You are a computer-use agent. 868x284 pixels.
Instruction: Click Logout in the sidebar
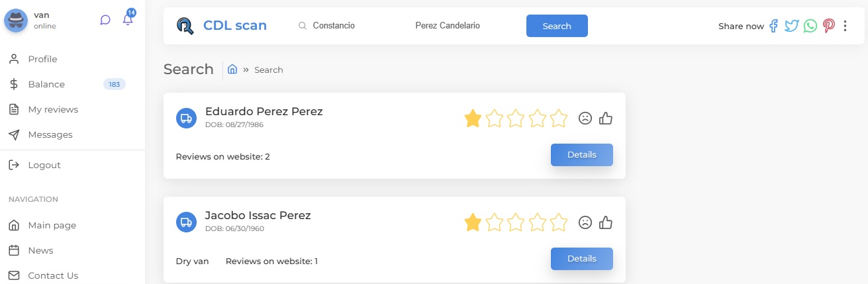click(x=44, y=165)
